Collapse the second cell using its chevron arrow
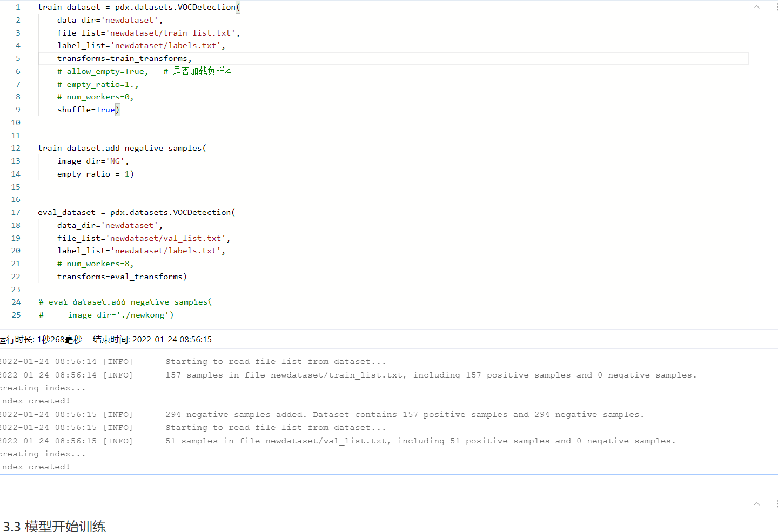Viewport: 778px width, 532px height. (756, 503)
